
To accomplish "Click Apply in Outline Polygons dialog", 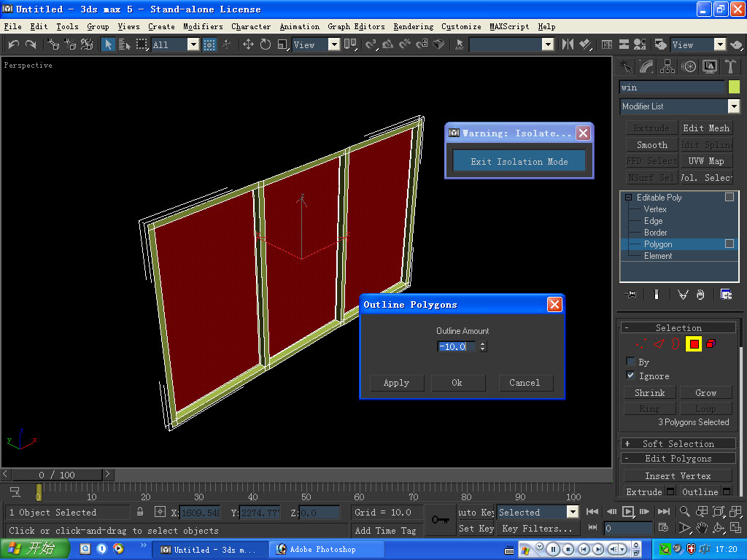I will tap(396, 383).
